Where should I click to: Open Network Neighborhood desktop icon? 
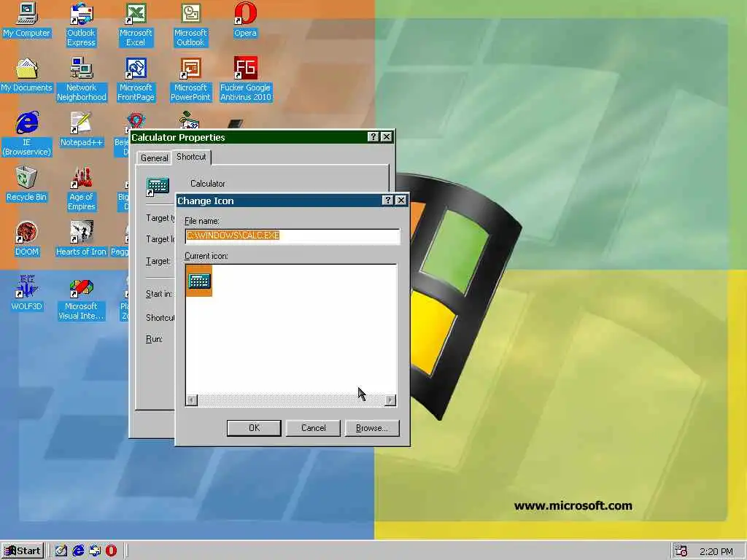pos(82,79)
